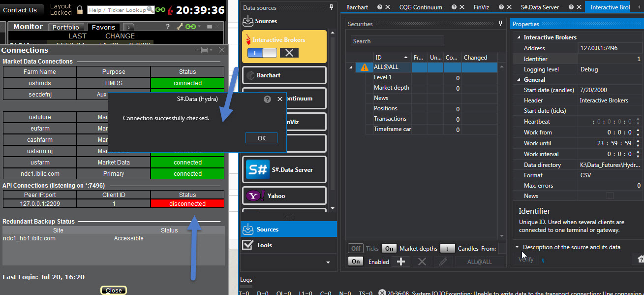
Task: Select the Barchart data source
Action: point(284,75)
